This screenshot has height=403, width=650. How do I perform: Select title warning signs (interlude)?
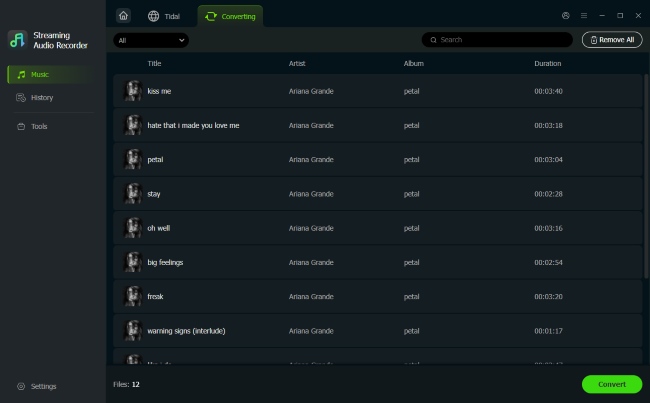point(186,331)
